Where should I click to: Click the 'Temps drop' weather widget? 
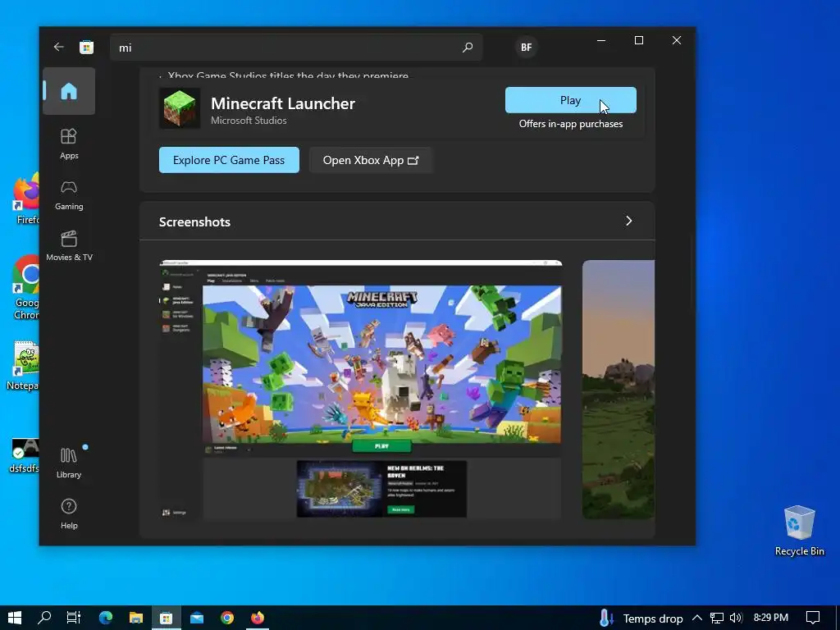click(x=641, y=619)
